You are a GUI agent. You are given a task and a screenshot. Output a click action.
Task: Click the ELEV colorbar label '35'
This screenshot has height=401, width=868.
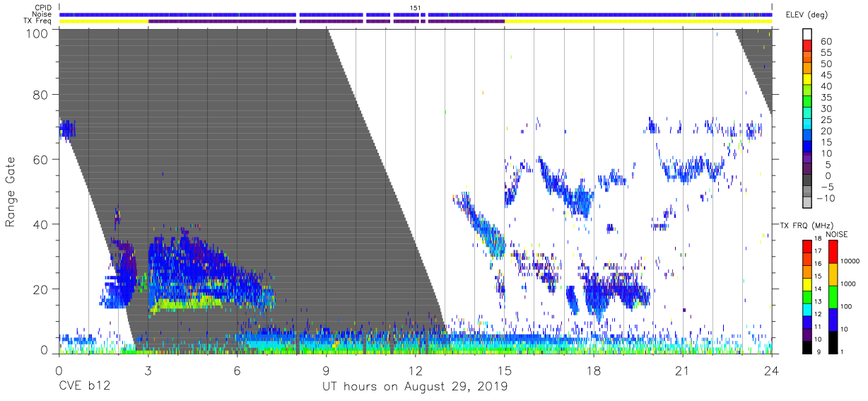coord(826,98)
